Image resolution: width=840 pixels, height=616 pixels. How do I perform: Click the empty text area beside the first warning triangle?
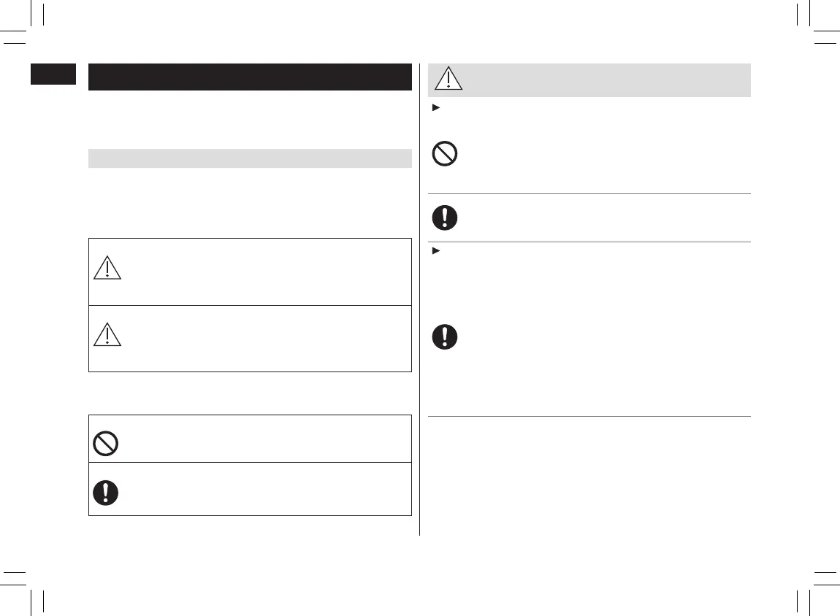coord(263,271)
